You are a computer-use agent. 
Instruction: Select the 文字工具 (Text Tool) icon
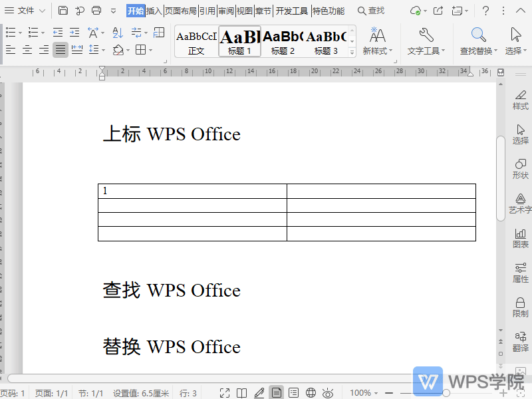426,40
